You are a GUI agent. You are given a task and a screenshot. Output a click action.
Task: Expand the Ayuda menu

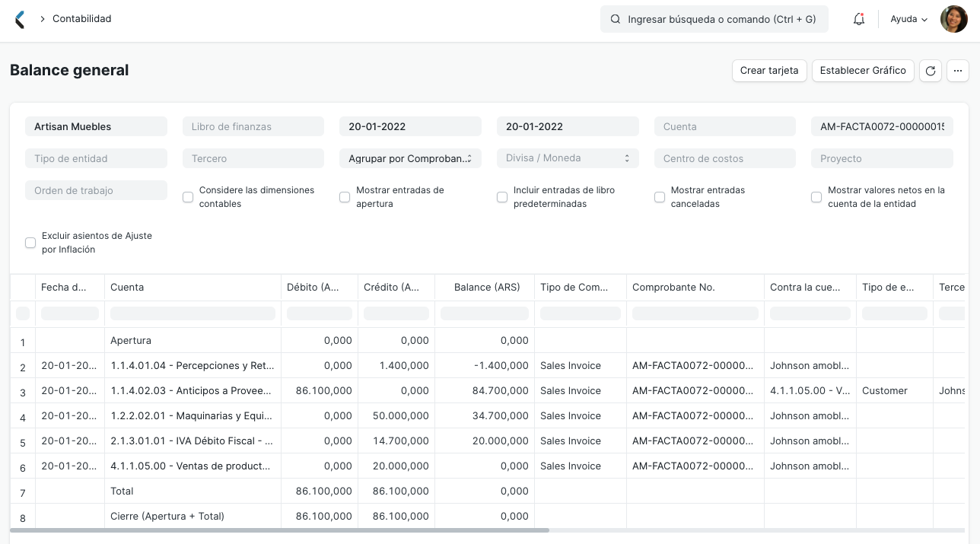tap(908, 19)
